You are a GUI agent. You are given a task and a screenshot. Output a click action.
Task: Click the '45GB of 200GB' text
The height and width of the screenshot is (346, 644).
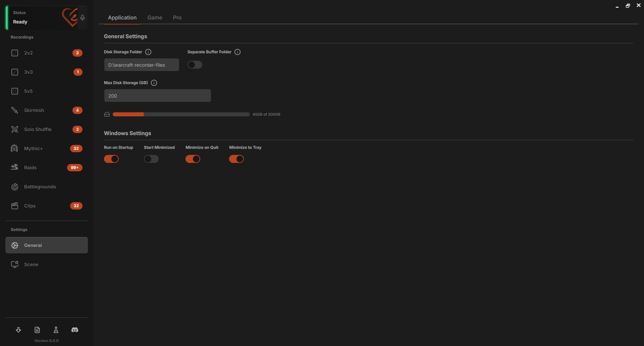(x=266, y=114)
